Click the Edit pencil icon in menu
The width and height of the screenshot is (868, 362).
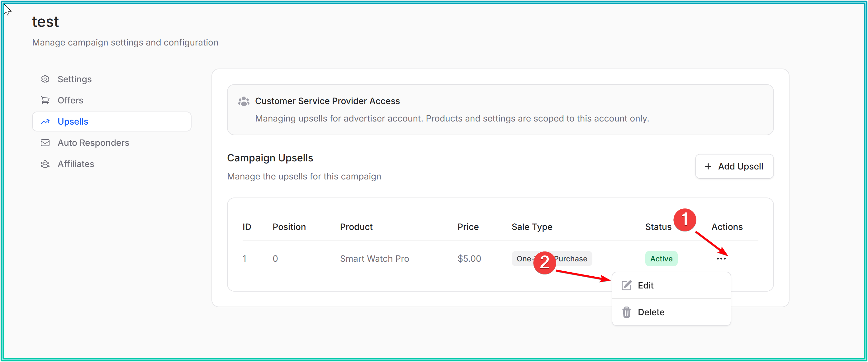click(626, 285)
